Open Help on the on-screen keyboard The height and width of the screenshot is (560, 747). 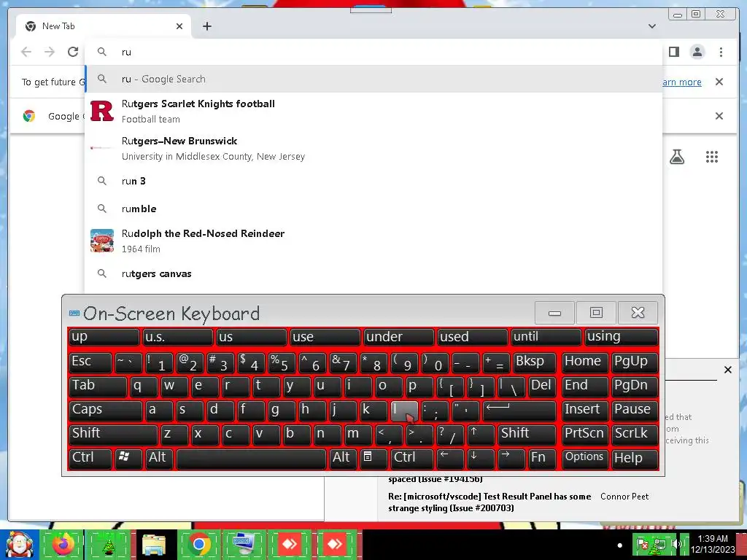point(635,458)
